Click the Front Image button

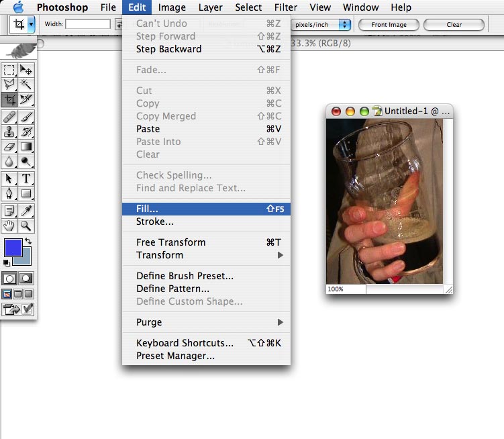click(389, 25)
